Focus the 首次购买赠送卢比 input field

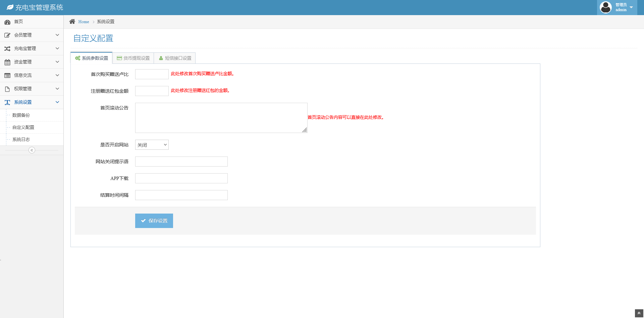(152, 74)
